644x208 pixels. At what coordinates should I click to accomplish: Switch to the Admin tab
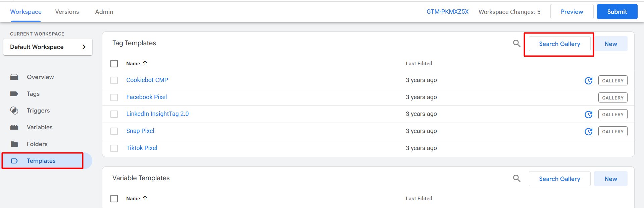(x=104, y=12)
